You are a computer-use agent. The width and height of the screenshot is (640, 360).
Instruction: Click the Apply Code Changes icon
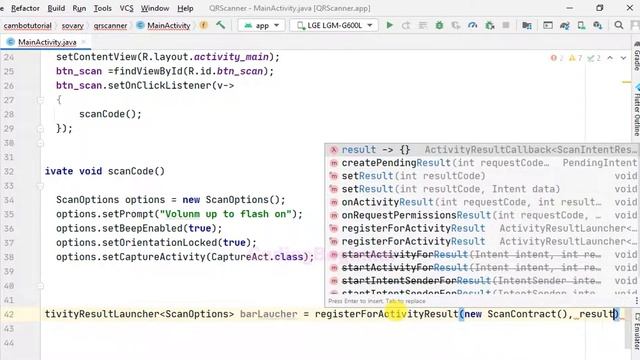[x=422, y=25]
